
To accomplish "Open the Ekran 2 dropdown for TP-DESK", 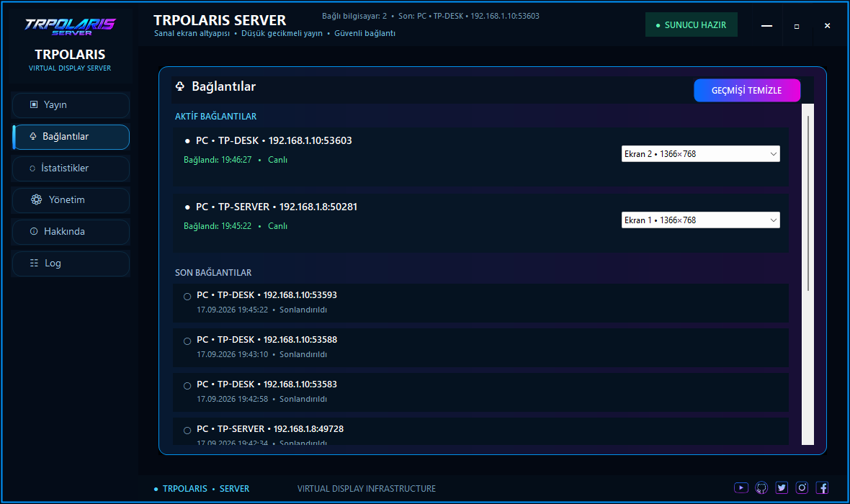I will click(x=700, y=154).
